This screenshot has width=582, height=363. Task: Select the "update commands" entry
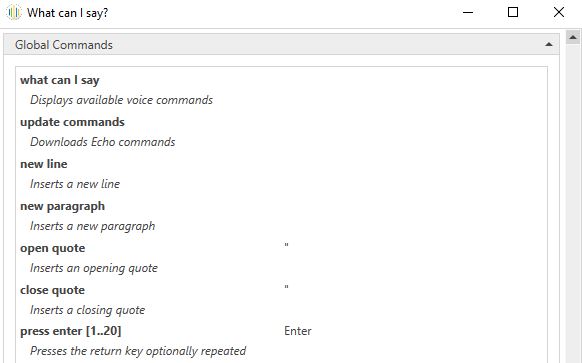72,122
